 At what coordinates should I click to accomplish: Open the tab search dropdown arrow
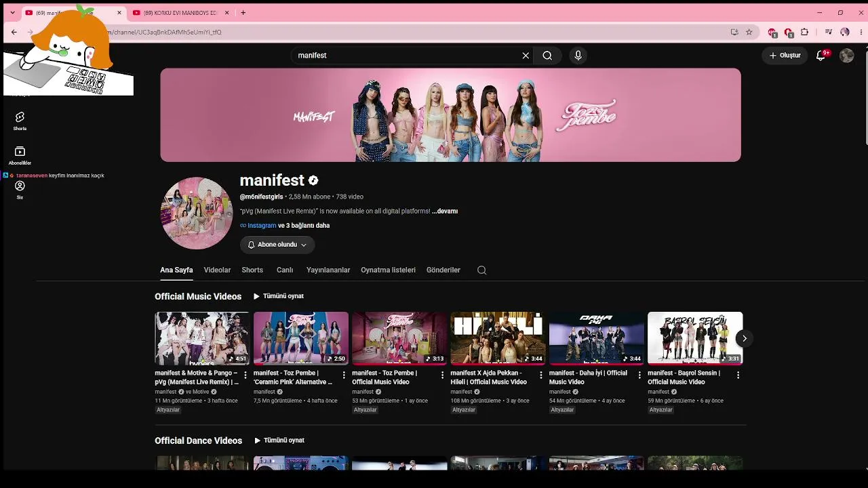point(12,12)
